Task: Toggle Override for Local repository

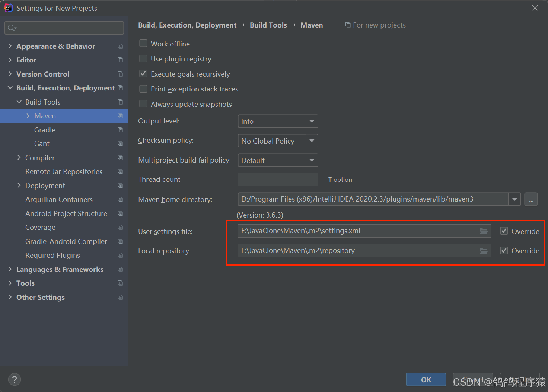Action: [504, 250]
